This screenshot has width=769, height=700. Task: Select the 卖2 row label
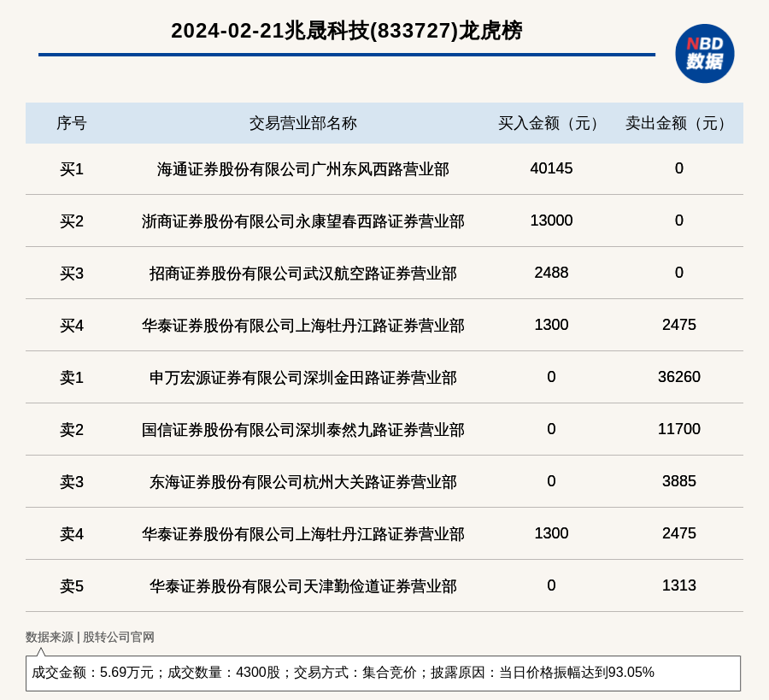click(x=72, y=430)
